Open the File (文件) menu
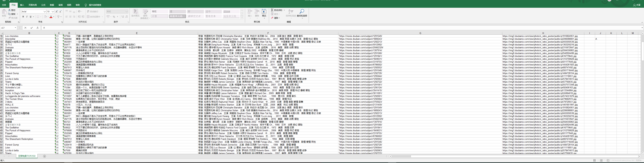This screenshot has width=644, height=163. coord(4,5)
